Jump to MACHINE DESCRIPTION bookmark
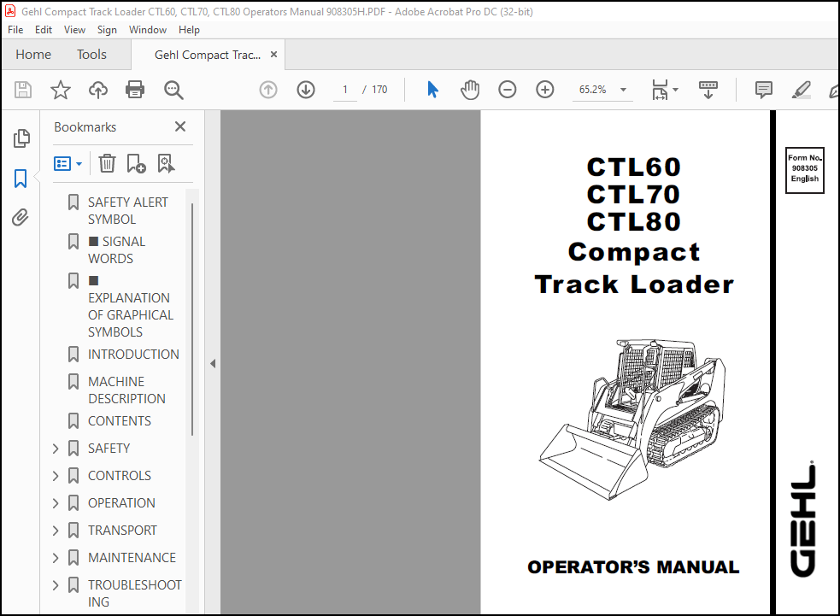Screen dimensions: 840x616 [127, 390]
